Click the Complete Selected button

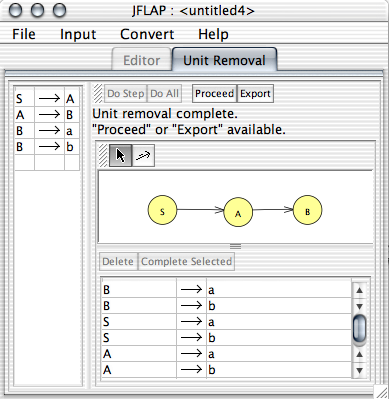coord(186,261)
